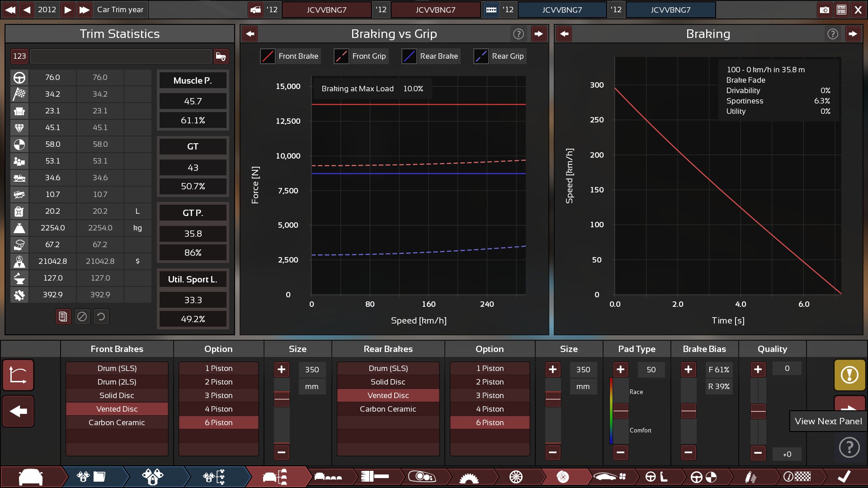Viewport: 868px width, 488px height.
Task: Select Drum (SLS) for front brakes
Action: [x=117, y=368]
